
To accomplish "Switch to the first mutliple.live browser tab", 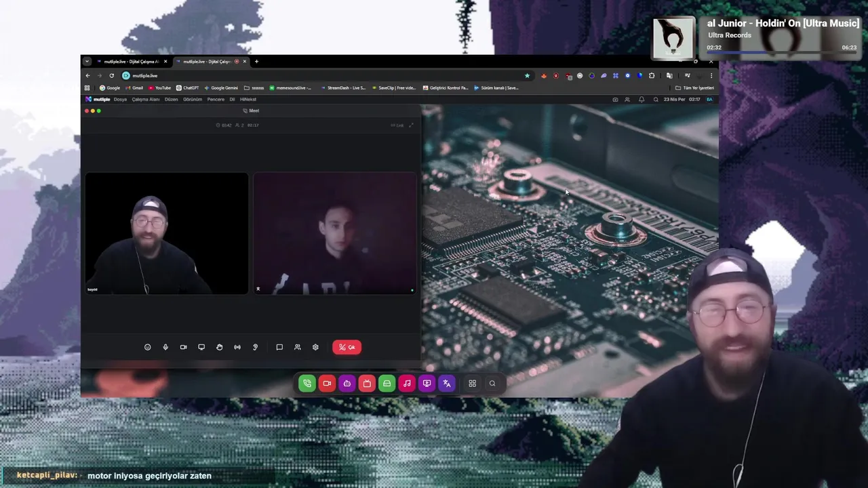I will point(130,62).
